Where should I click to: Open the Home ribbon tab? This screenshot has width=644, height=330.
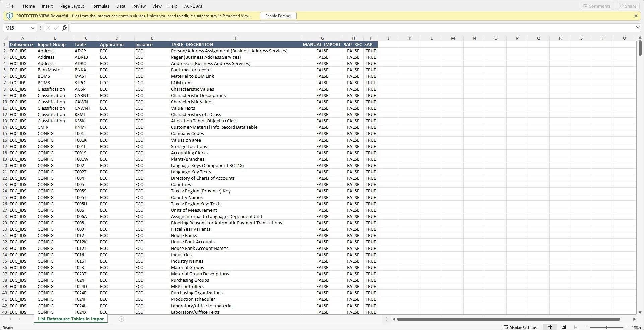coord(29,6)
